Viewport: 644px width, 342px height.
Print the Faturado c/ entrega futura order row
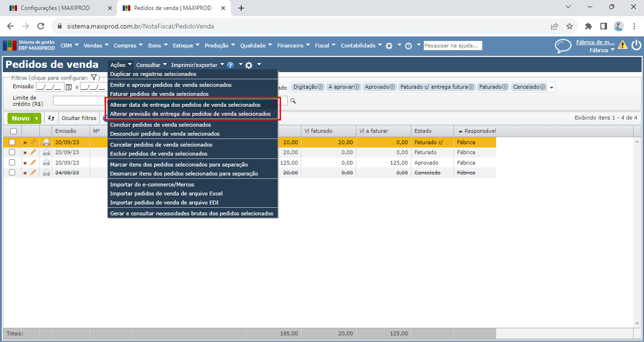pyautogui.click(x=46, y=142)
